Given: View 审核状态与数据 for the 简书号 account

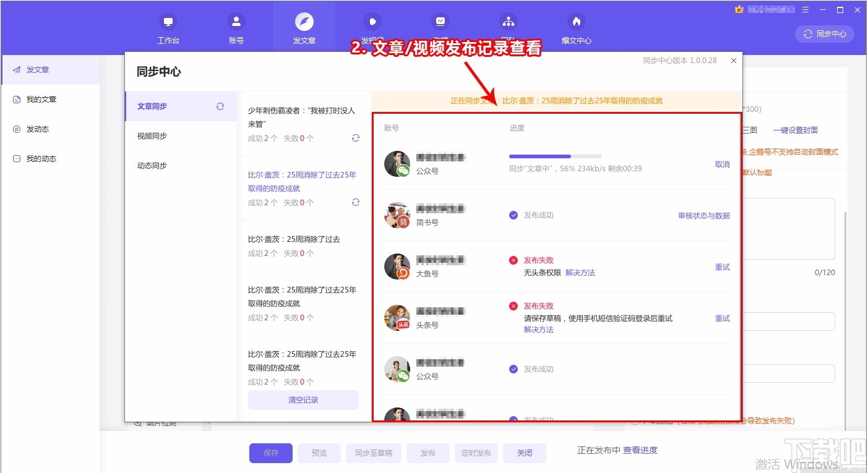Looking at the screenshot, I should (705, 215).
